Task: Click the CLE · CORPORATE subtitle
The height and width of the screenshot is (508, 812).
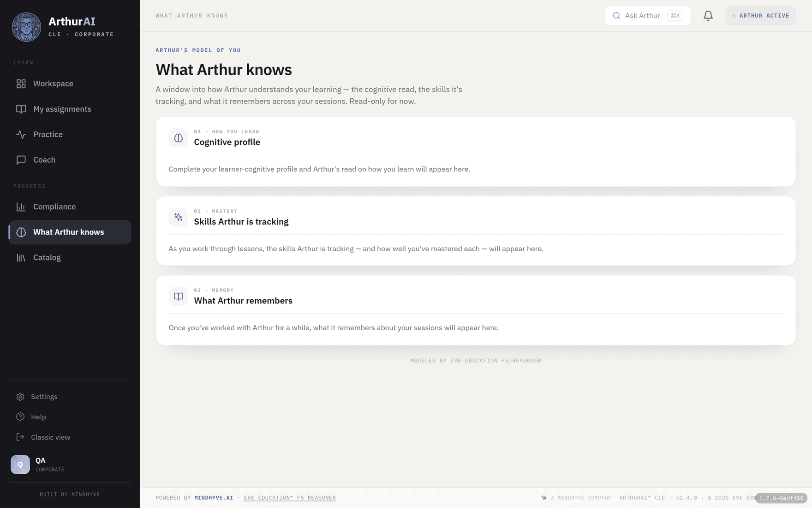Action: [x=81, y=34]
